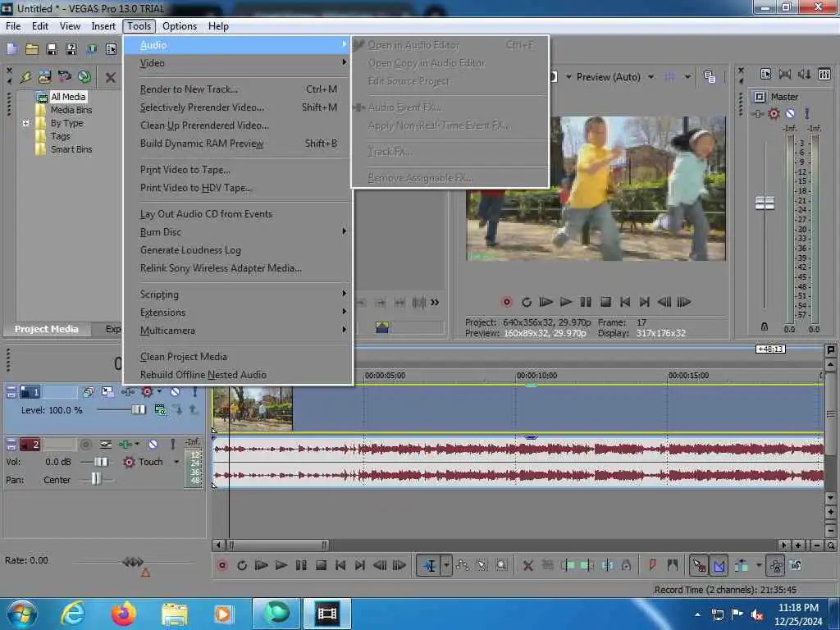Select Render to New Track menu item
The width and height of the screenshot is (840, 630).
238,89
